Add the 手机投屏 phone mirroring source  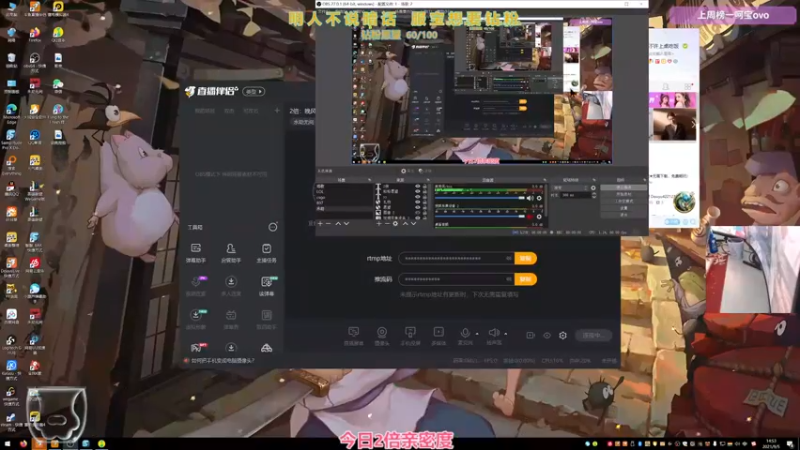[x=410, y=336]
